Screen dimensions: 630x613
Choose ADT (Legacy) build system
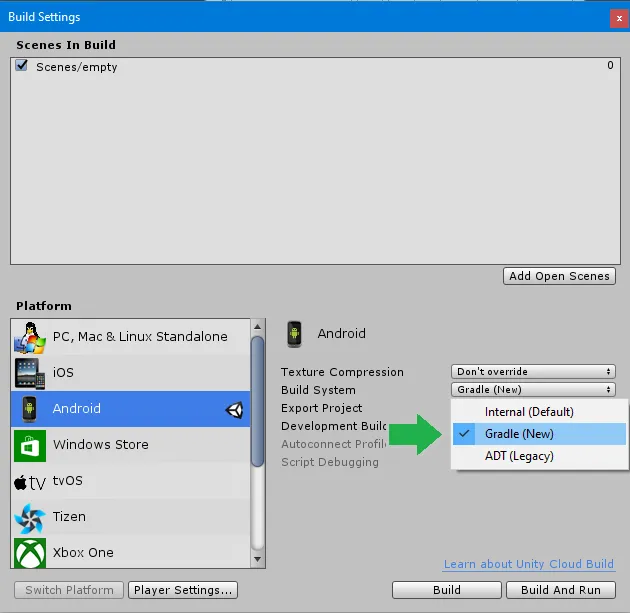540,456
